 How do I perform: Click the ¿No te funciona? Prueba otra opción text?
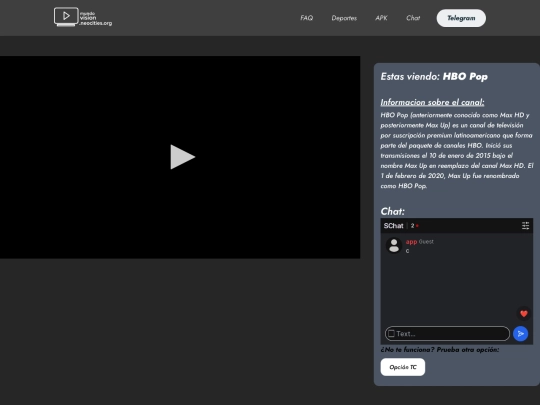pyautogui.click(x=439, y=350)
